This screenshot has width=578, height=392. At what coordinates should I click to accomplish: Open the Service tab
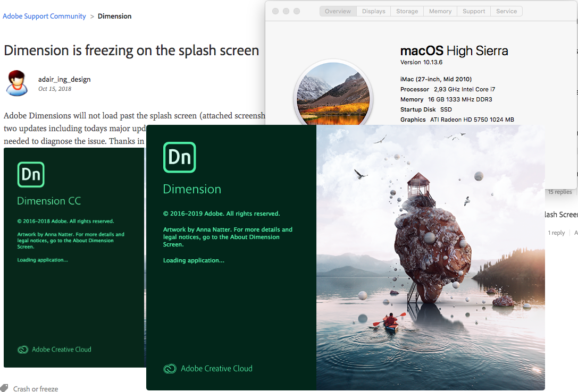click(x=506, y=11)
